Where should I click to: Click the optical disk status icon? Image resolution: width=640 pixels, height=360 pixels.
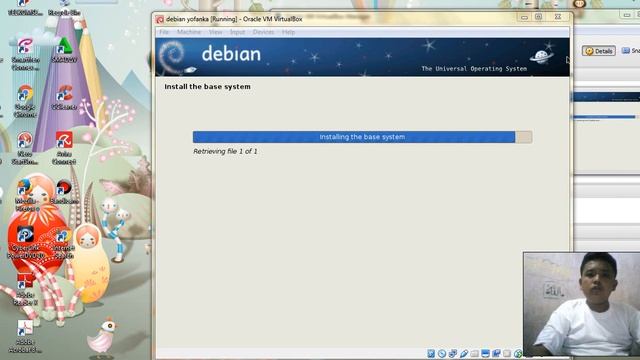(442, 353)
